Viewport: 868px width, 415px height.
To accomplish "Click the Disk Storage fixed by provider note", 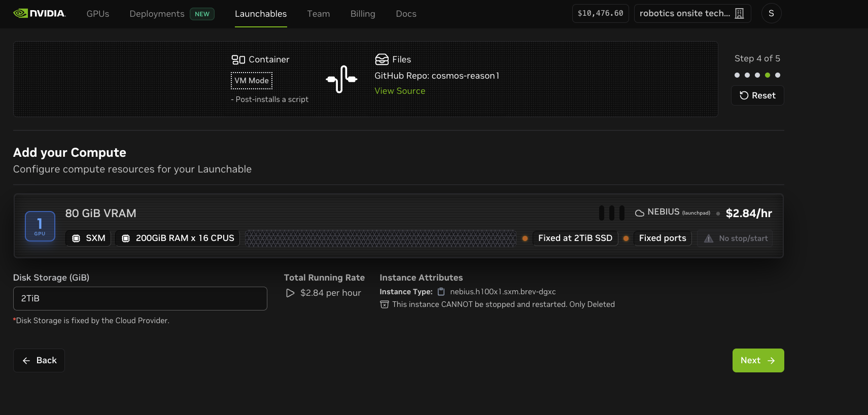I will pos(91,321).
